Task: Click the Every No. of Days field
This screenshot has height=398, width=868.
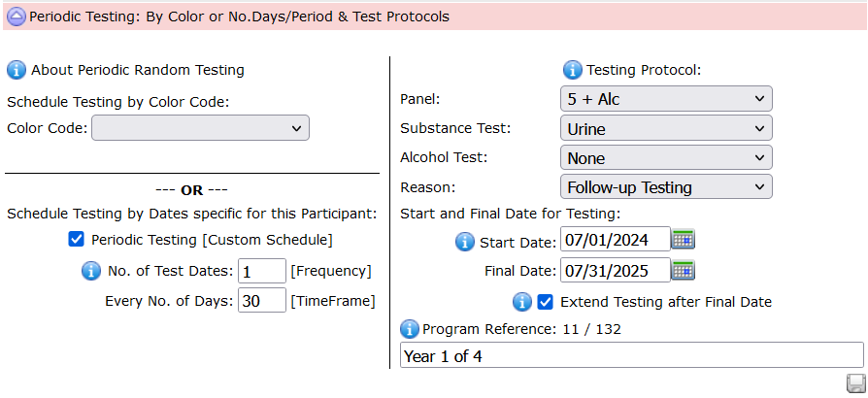Action: coord(262,301)
